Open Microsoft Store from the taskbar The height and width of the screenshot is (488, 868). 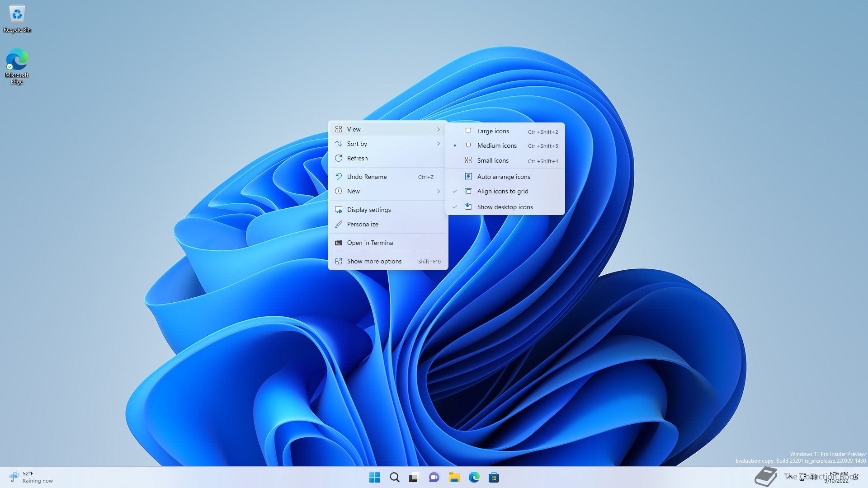[x=494, y=478]
